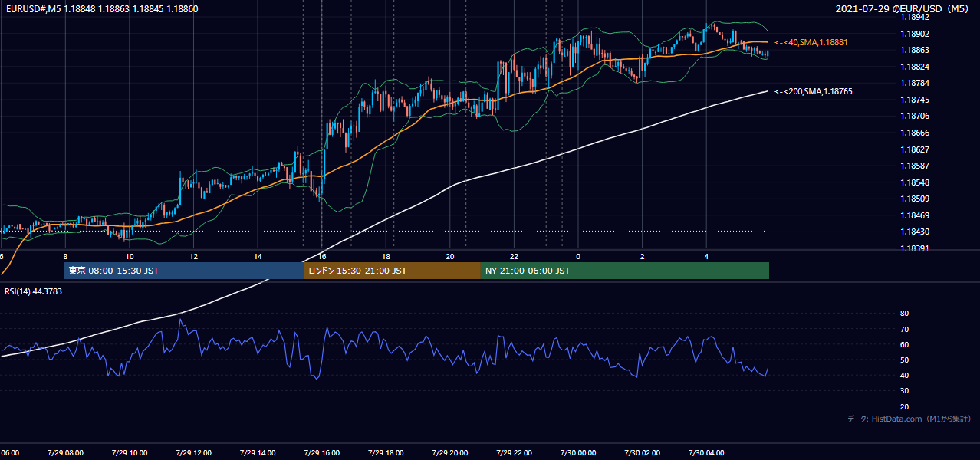980x460 pixels.
Task: Click the 2021-07-29 EUR/USD (M5) title
Action: coord(903,9)
